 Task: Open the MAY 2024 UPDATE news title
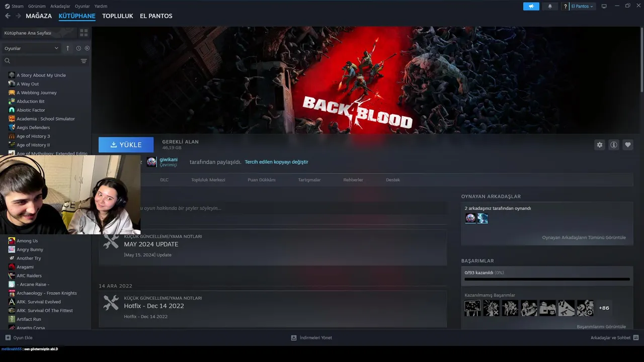pyautogui.click(x=151, y=244)
